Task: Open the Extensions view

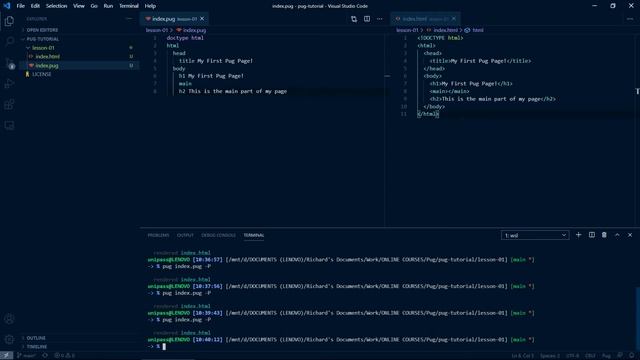Action: [9, 104]
